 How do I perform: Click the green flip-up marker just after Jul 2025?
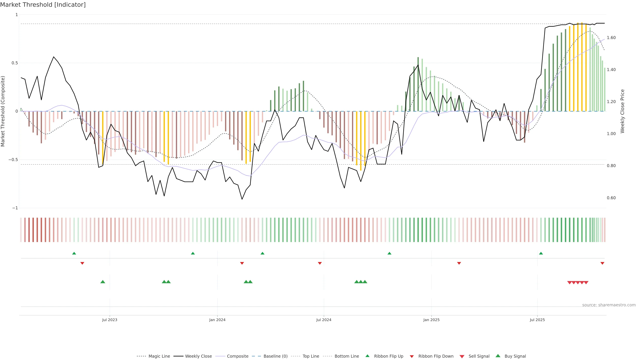click(541, 253)
